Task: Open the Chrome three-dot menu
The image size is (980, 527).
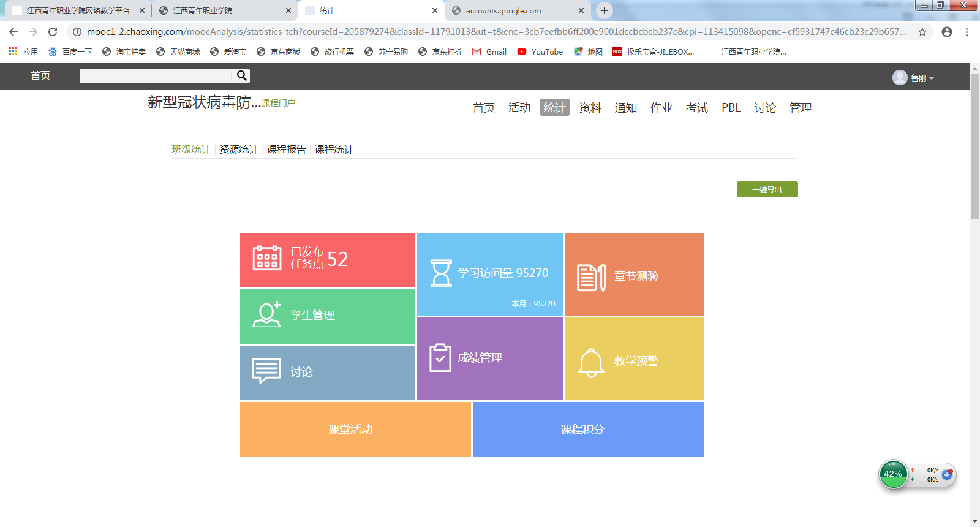Action: [967, 32]
